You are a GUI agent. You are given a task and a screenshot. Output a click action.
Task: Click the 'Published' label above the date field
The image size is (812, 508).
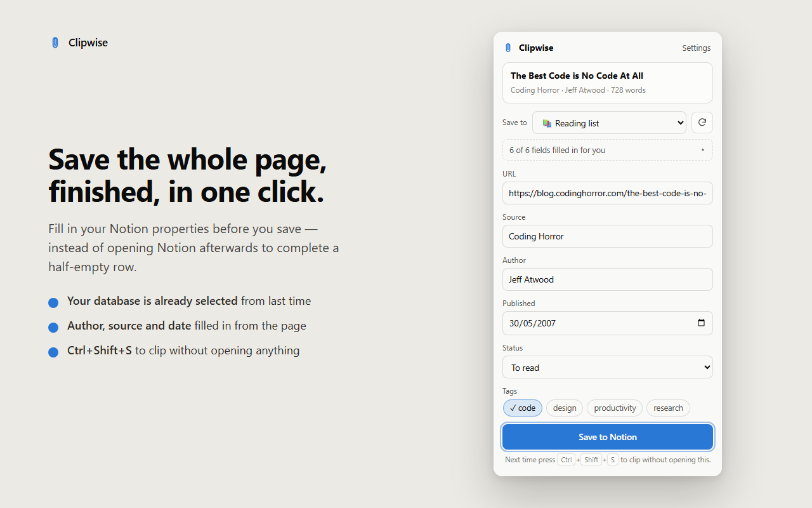[x=519, y=304]
